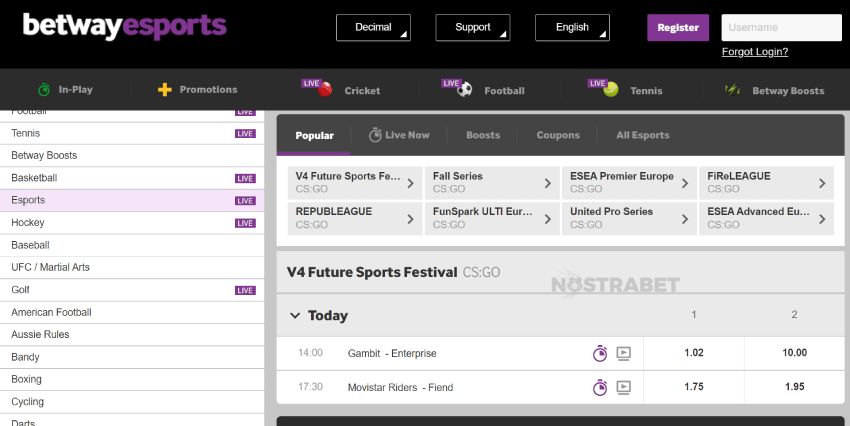This screenshot has height=426, width=850.
Task: Select Esports in the sports sidebar
Action: (132, 201)
